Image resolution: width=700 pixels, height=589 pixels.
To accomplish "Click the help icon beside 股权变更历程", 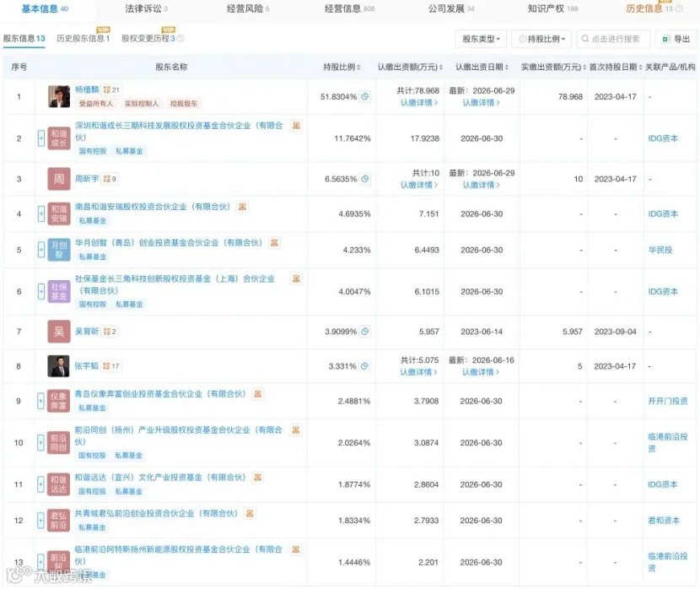I will coord(180,39).
